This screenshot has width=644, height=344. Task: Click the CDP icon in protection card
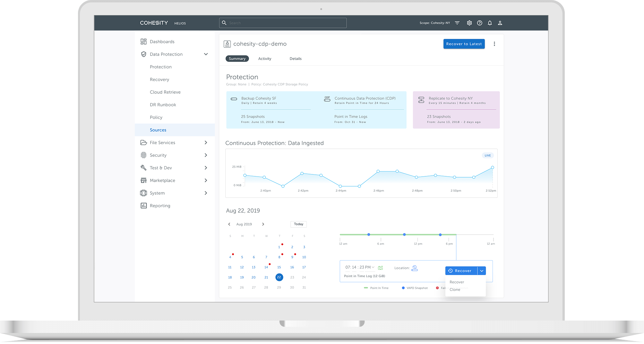[327, 99]
